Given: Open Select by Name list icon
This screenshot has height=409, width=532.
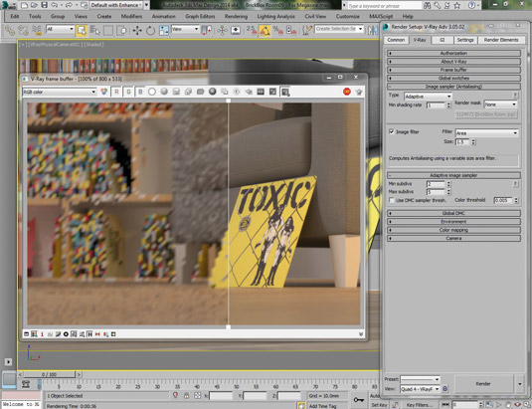Looking at the screenshot, I should (94, 30).
